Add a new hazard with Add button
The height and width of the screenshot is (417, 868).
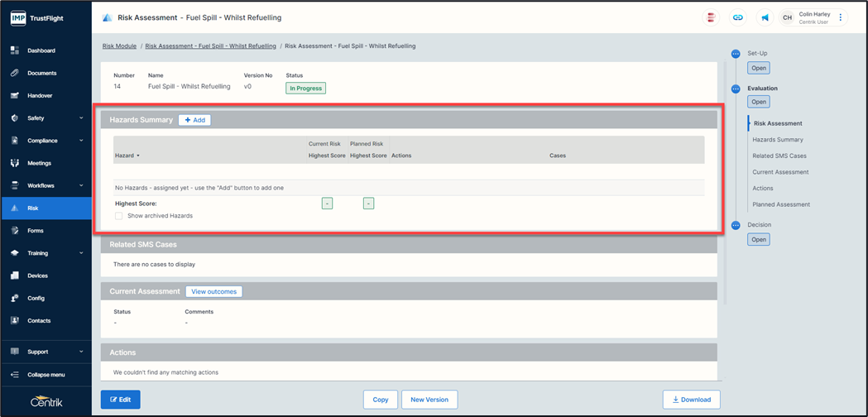point(194,120)
